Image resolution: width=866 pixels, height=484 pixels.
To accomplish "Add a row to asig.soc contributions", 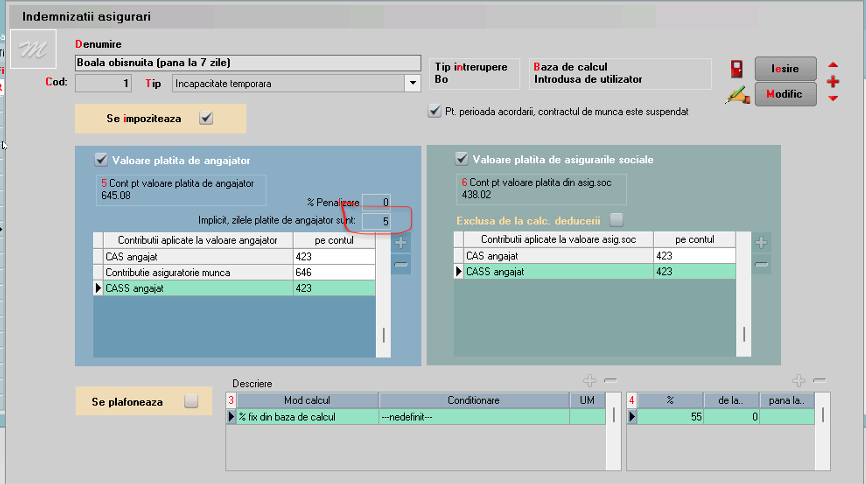I will pyautogui.click(x=761, y=243).
